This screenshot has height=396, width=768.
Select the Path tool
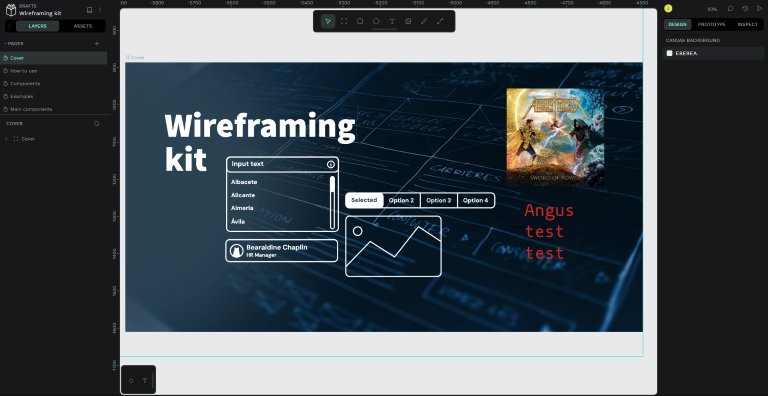(440, 21)
